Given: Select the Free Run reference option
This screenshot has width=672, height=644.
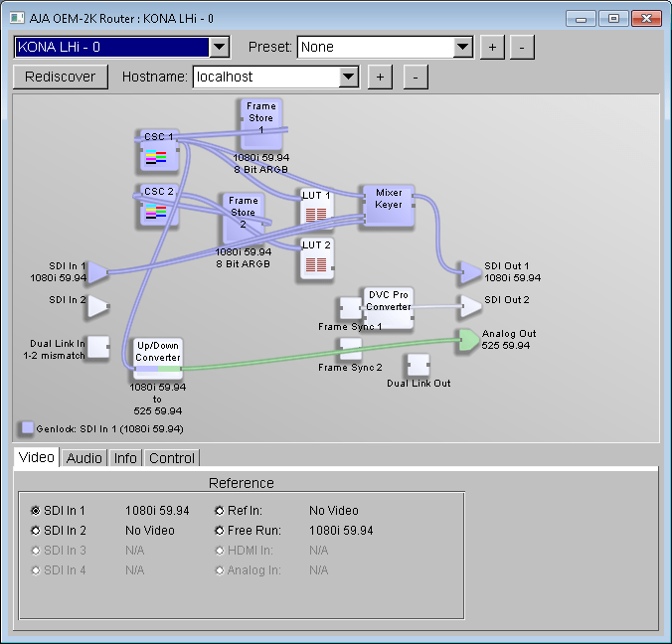Looking at the screenshot, I should [x=220, y=531].
